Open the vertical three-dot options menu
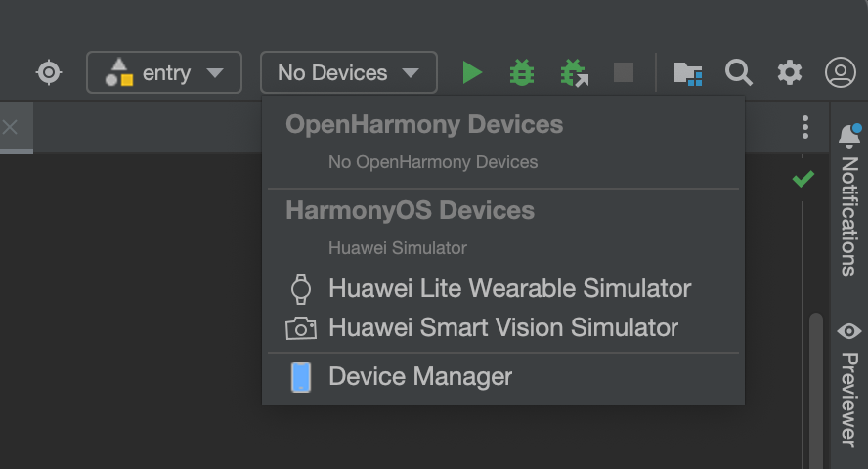Image resolution: width=868 pixels, height=469 pixels. [x=804, y=127]
